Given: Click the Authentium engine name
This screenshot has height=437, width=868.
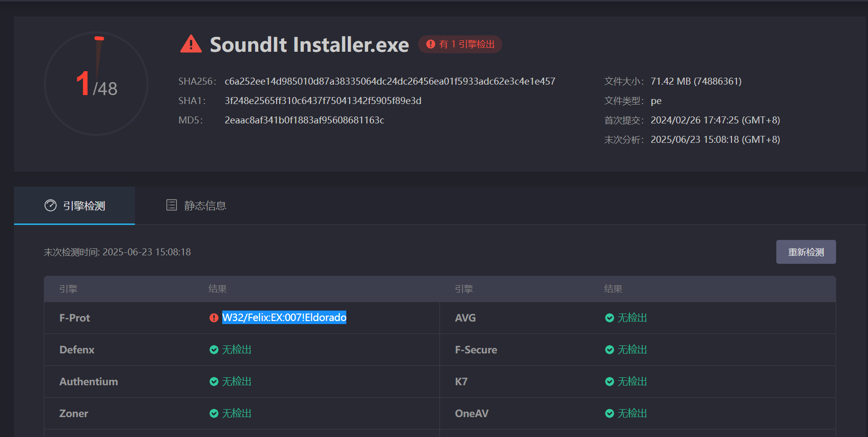Looking at the screenshot, I should (x=89, y=381).
